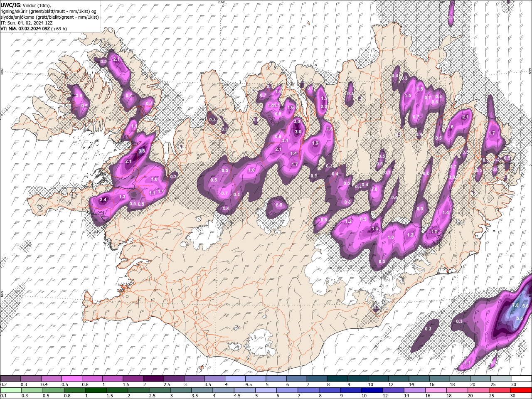
Task: Click the 5.6 precipitation value offshore southeast
Action: click(x=525, y=306)
